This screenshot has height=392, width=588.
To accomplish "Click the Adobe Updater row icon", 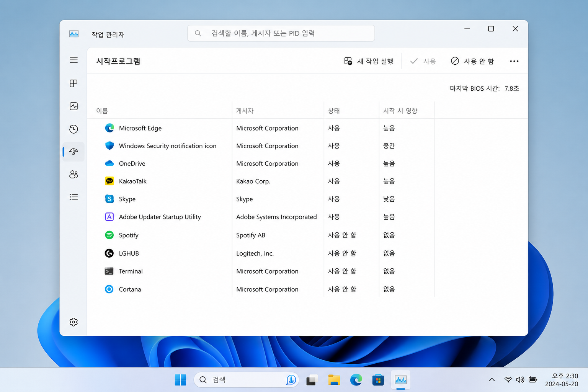I will click(109, 217).
